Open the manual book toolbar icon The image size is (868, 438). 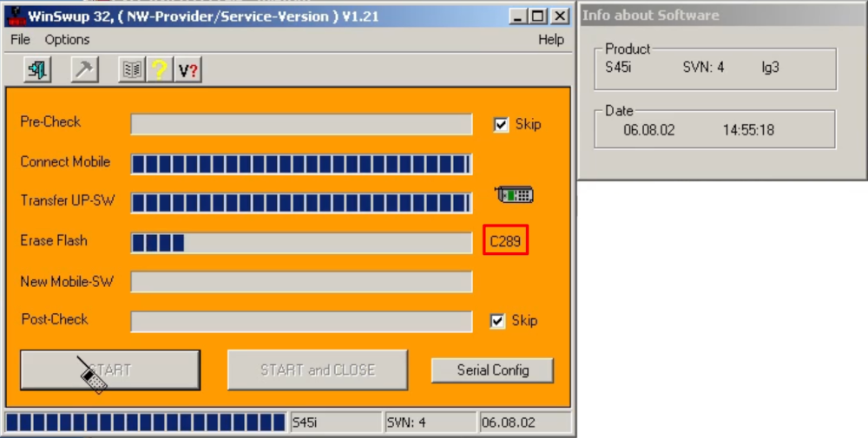tap(132, 69)
